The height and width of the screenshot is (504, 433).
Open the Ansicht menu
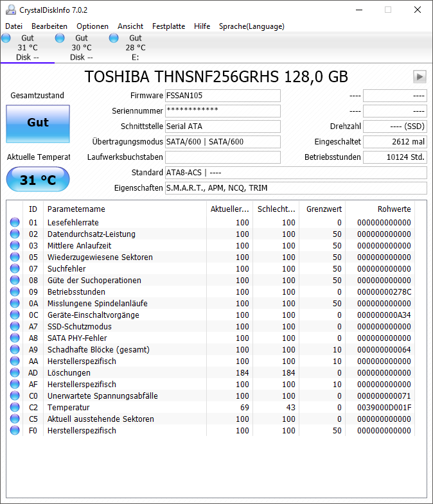pos(130,26)
